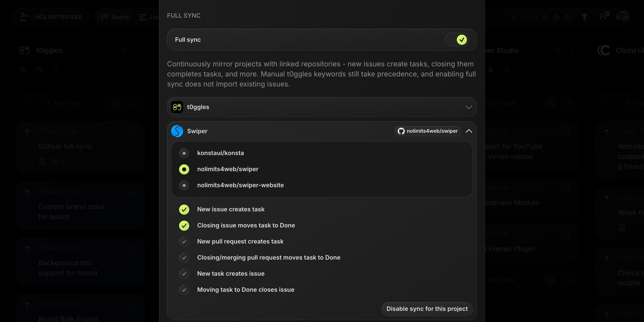This screenshot has width=644, height=322.
Task: Open menu on TOGGLES-500 card
Action: click(x=134, y=132)
